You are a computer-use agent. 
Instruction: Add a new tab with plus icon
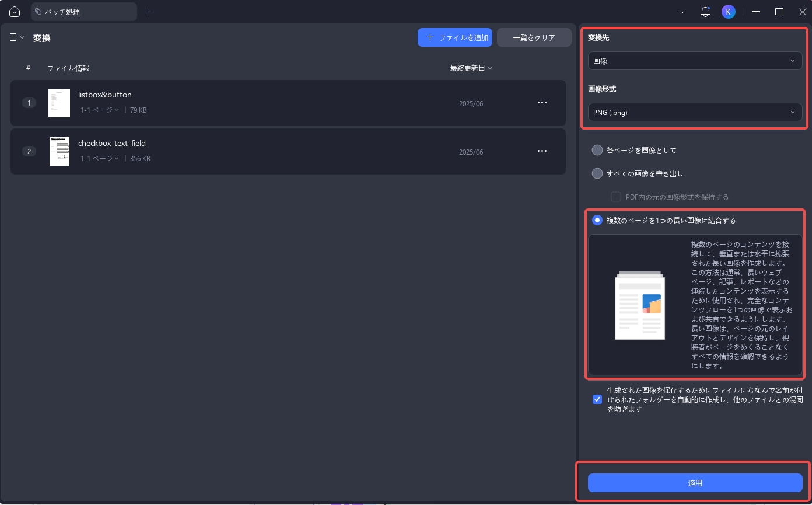(149, 12)
